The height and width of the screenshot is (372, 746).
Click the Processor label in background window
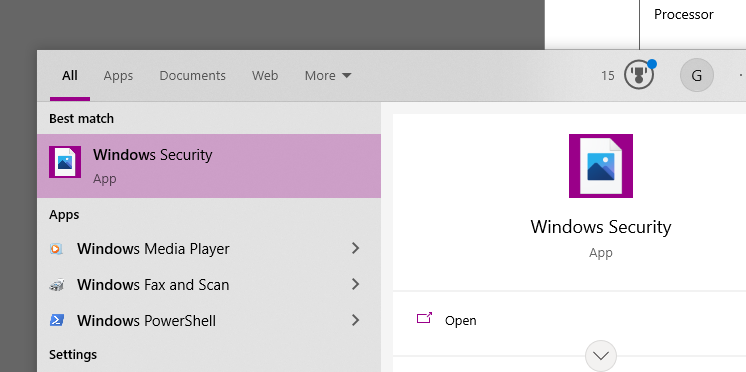coord(684,14)
